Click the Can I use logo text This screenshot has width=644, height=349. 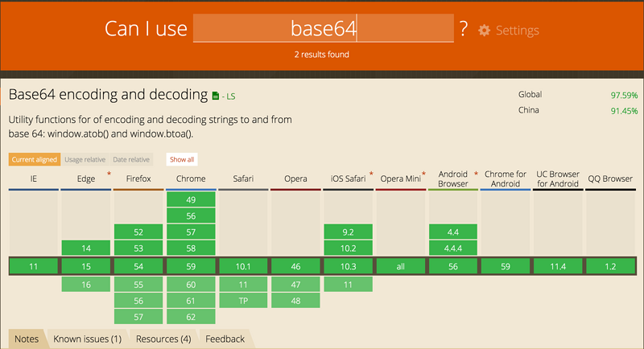click(146, 29)
